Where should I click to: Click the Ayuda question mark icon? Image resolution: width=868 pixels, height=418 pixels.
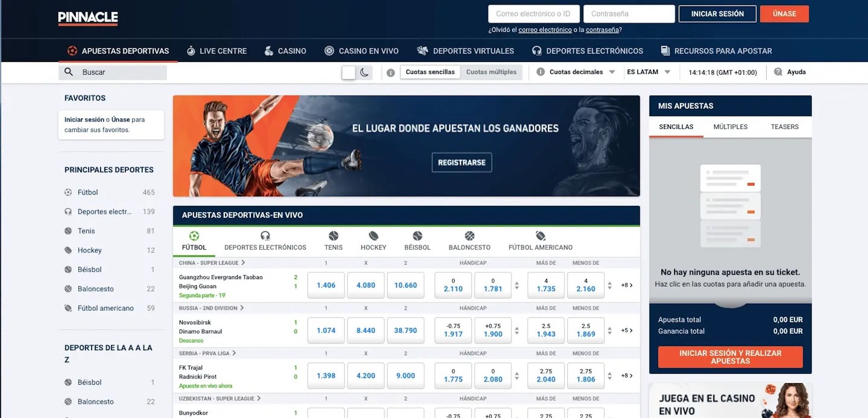[x=778, y=72]
